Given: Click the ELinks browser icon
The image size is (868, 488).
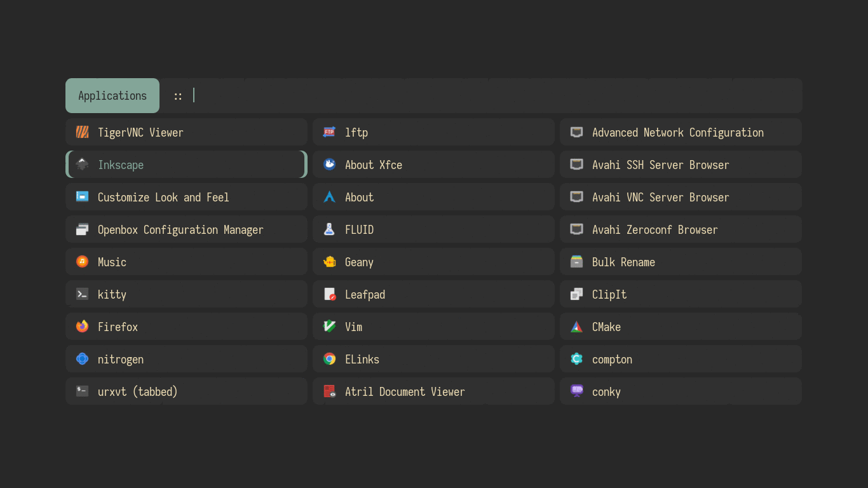Looking at the screenshot, I should [329, 359].
